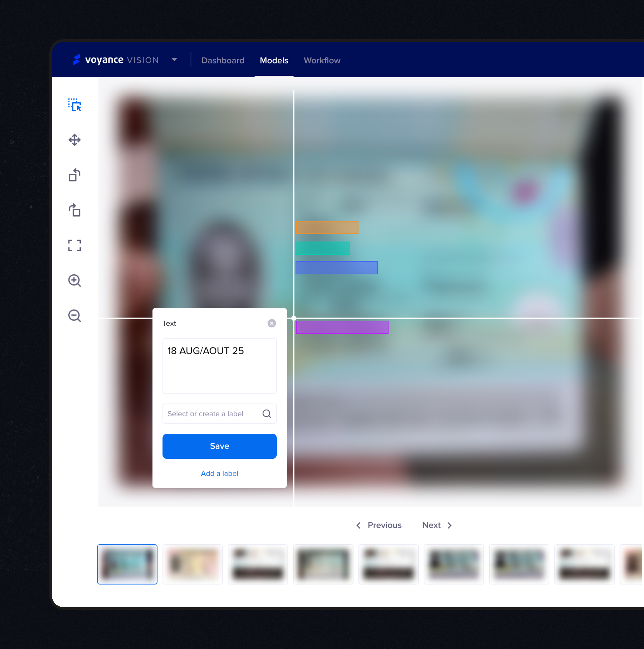Close the Text annotation popup
644x649 pixels.
(271, 323)
